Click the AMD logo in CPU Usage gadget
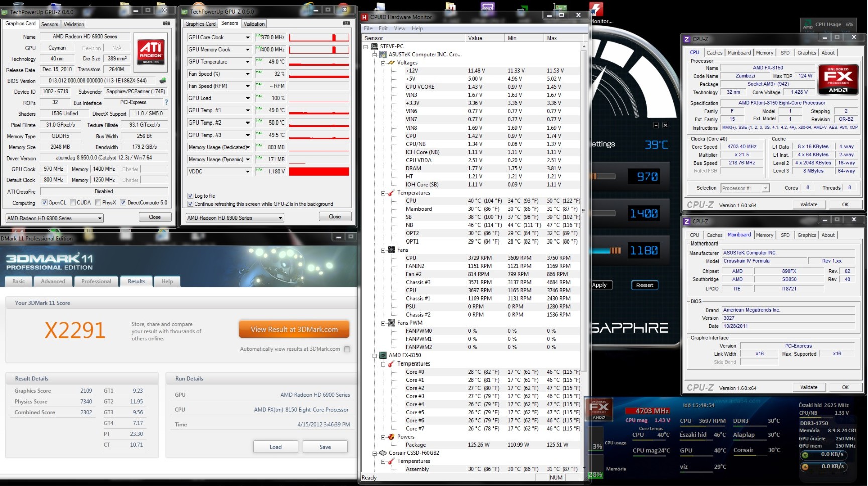The width and height of the screenshot is (868, 486). (808, 25)
